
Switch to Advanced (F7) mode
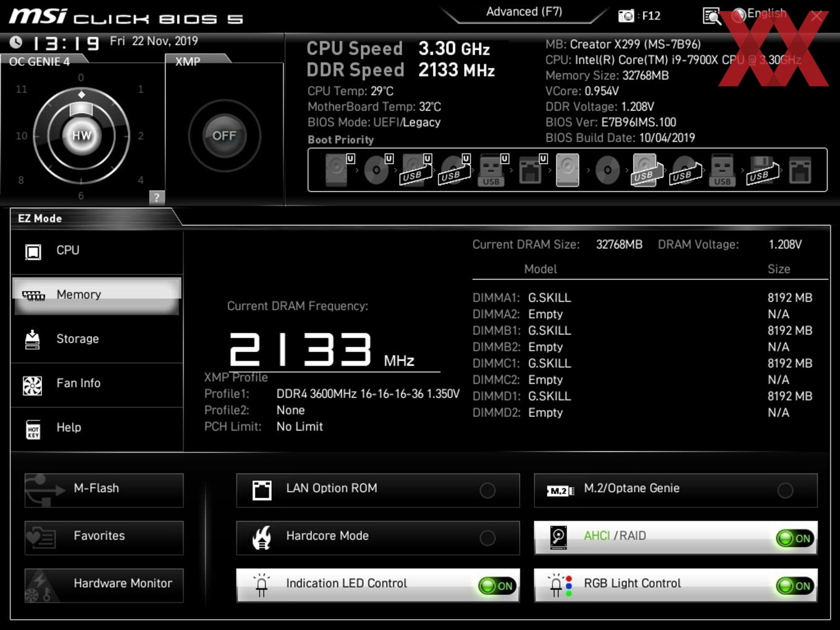coord(524,12)
